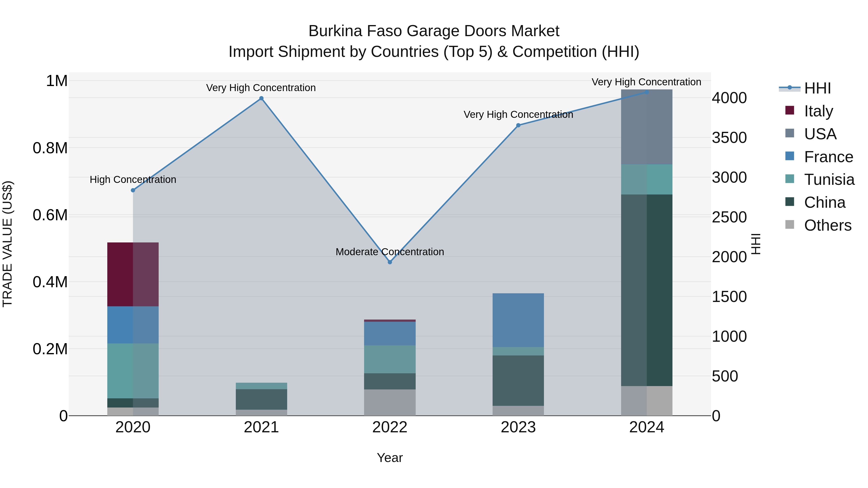Viewport: 868px width, 488px height.
Task: Click the 0.2M left axis tick
Action: (50, 349)
